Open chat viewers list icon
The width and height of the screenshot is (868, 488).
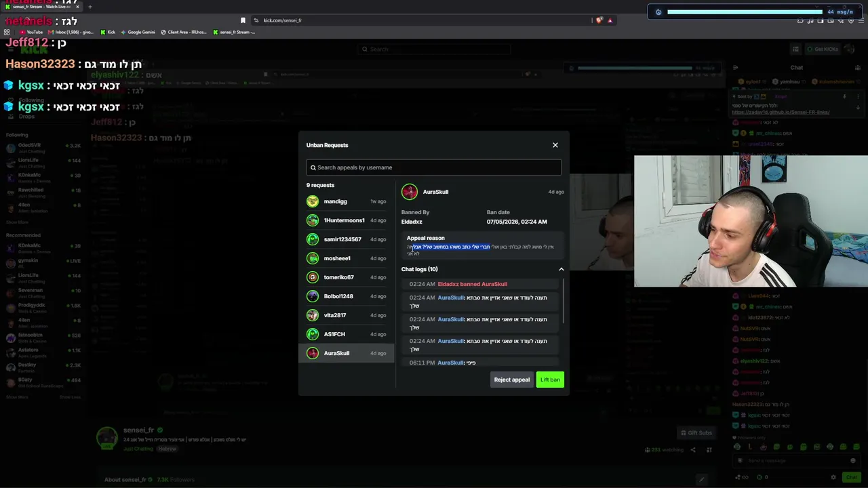tap(858, 67)
